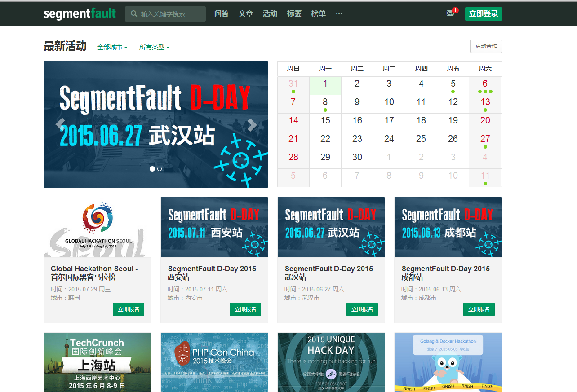This screenshot has height=392, width=577.
Task: Go to next carousel slide arrow
Action: pos(252,124)
